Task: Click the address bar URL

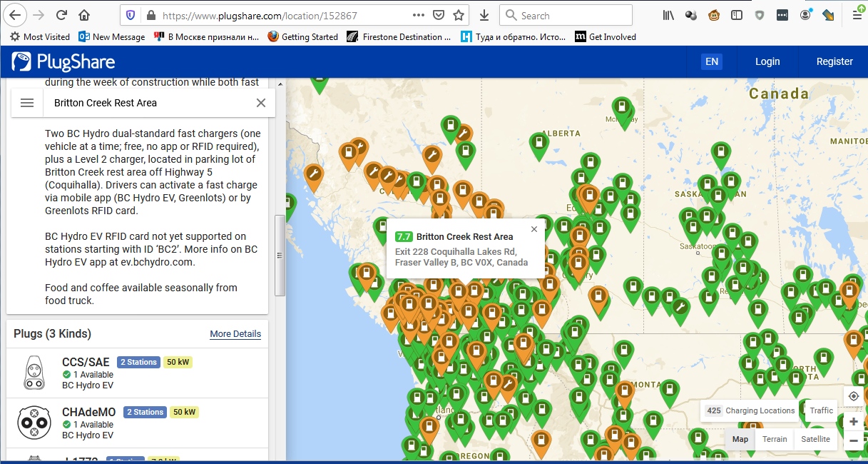Action: [x=260, y=15]
